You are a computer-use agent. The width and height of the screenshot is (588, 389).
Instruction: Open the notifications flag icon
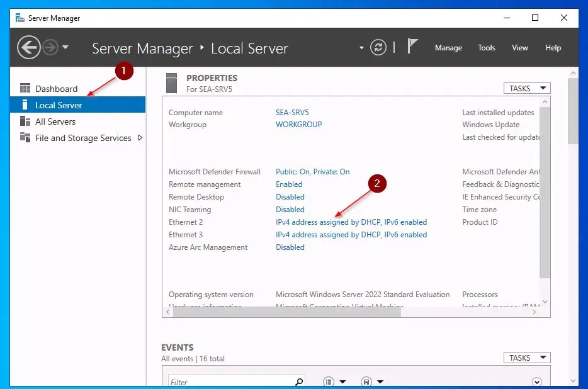412,47
